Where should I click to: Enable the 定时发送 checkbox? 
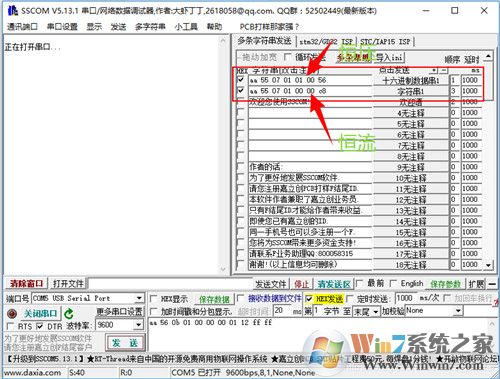point(350,299)
